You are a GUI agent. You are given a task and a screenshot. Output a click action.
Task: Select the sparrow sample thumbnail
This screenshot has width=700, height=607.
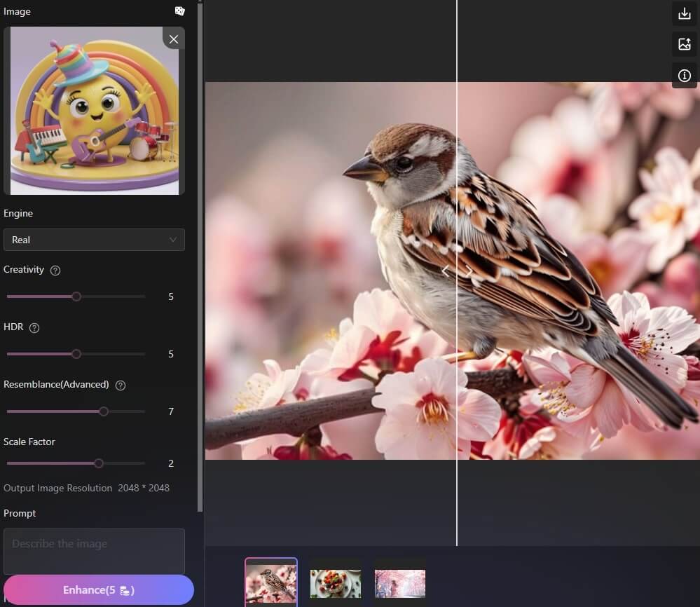coord(271,582)
